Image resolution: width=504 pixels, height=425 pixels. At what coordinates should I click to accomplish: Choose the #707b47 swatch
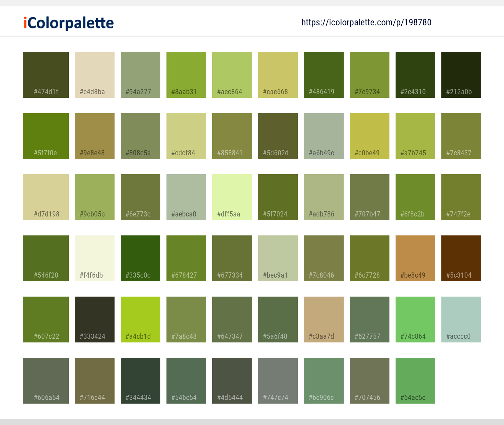370,197
